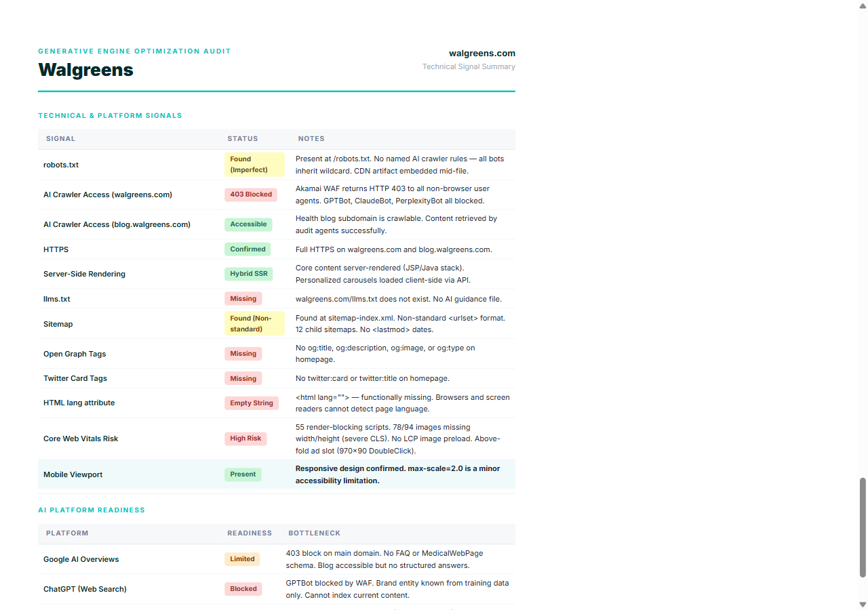This screenshot has width=868, height=610.
Task: Click Generative Engine Optimization Audit label
Action: 134,52
